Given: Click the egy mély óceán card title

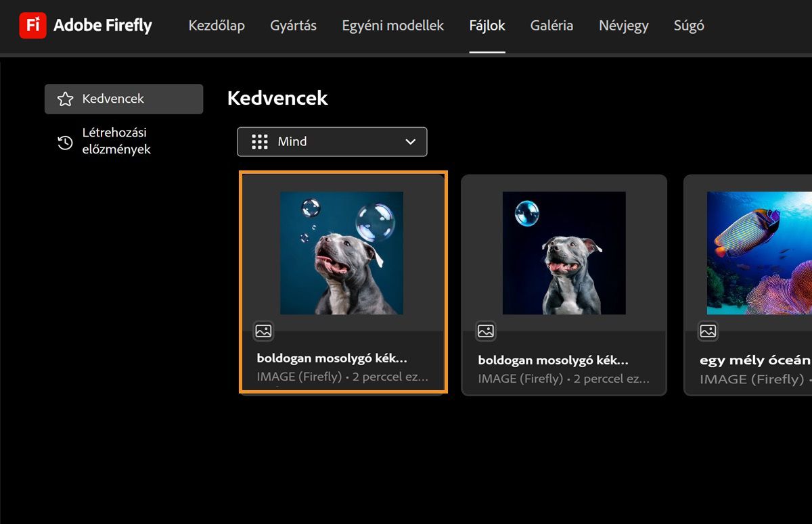Looking at the screenshot, I should point(755,360).
